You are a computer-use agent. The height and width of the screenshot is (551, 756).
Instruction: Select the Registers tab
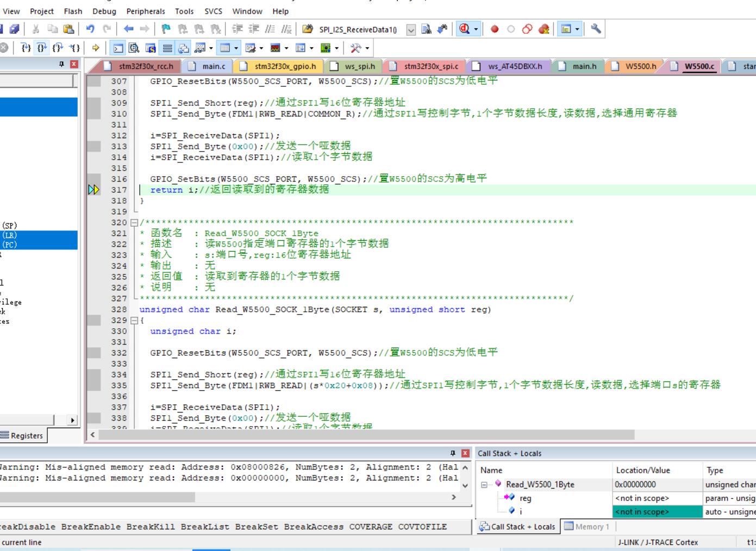pyautogui.click(x=22, y=435)
